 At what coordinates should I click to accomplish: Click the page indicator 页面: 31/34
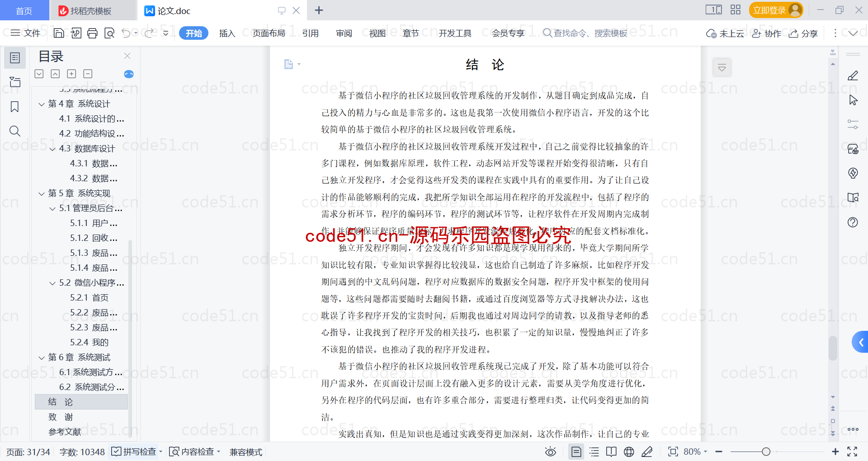pyautogui.click(x=28, y=452)
